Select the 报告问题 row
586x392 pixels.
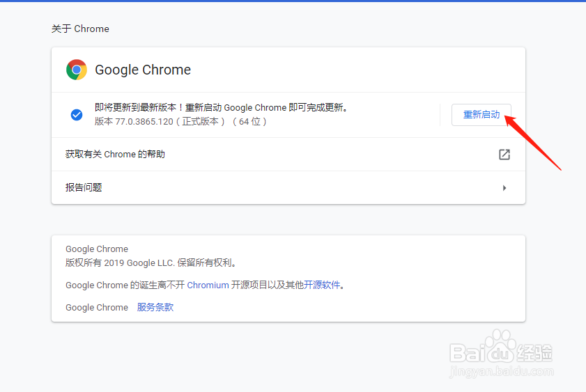tap(84, 188)
